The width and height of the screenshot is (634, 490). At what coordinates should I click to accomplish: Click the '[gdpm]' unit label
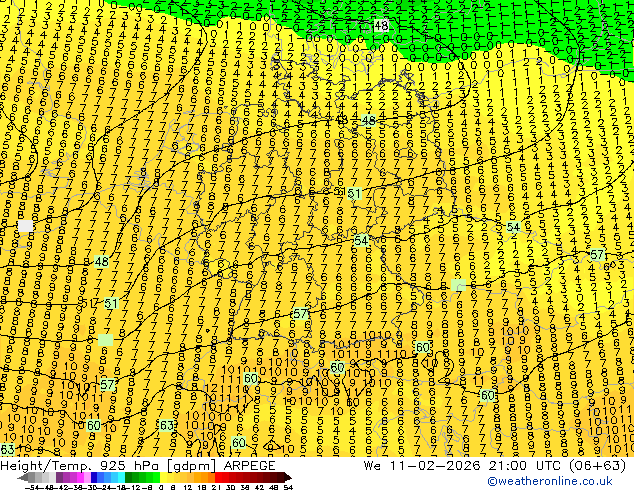(x=192, y=466)
